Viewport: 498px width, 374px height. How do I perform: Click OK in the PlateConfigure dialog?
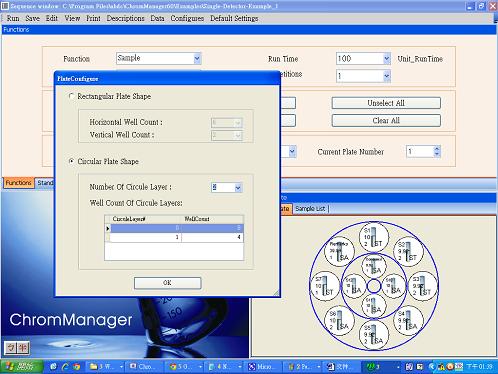pos(167,283)
